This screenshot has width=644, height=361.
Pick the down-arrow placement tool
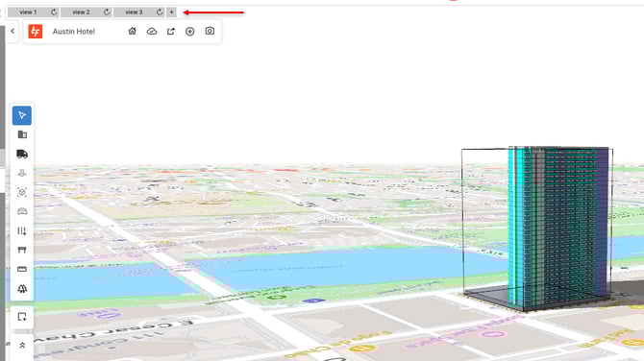click(x=22, y=173)
